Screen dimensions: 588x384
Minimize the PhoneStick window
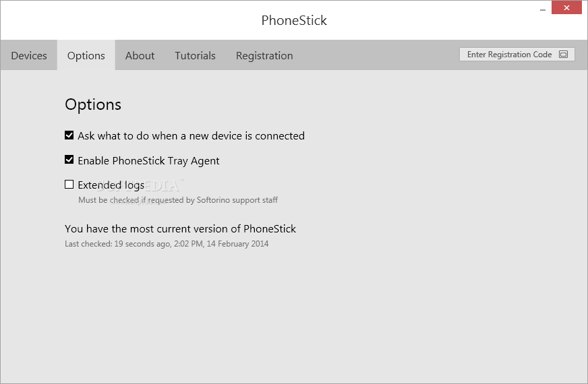(542, 8)
